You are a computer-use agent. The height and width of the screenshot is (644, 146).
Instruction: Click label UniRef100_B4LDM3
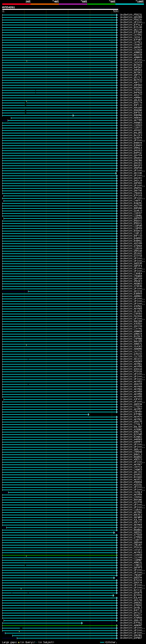(x=131, y=133)
